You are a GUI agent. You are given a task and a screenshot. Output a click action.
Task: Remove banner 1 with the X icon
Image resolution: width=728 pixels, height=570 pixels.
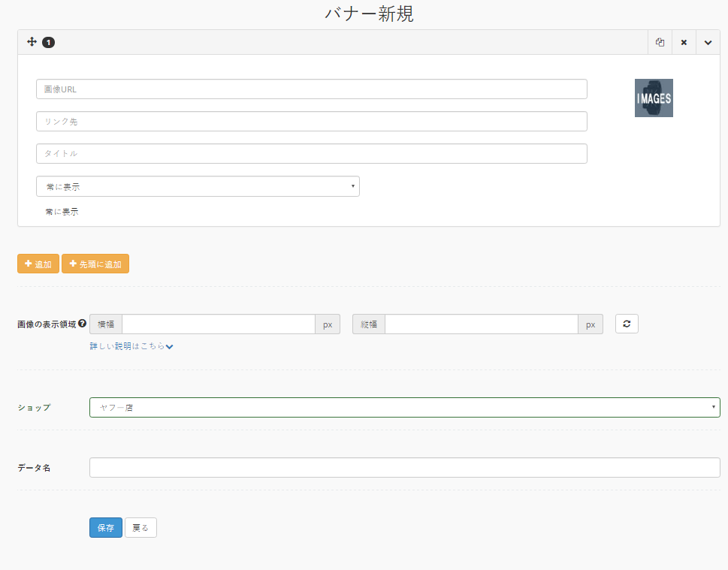(684, 42)
